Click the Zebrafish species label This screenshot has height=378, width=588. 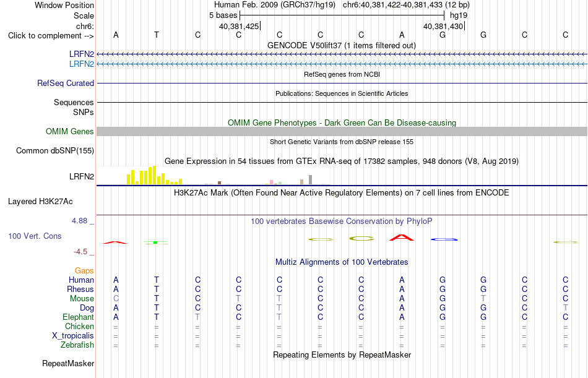(77, 345)
